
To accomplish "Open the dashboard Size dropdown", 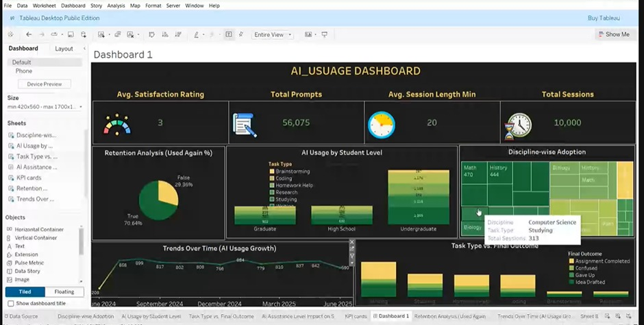I will coord(45,107).
